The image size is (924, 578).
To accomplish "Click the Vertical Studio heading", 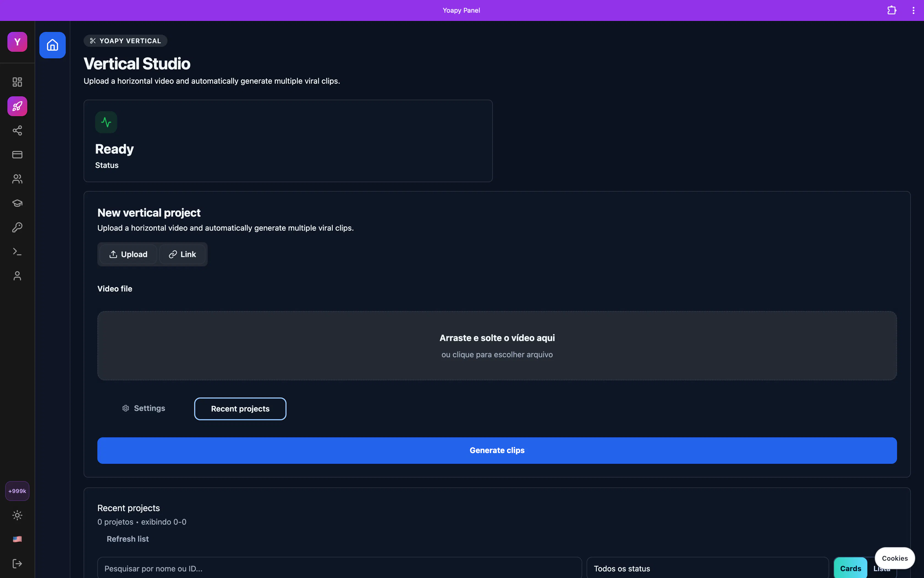I will coord(137,64).
